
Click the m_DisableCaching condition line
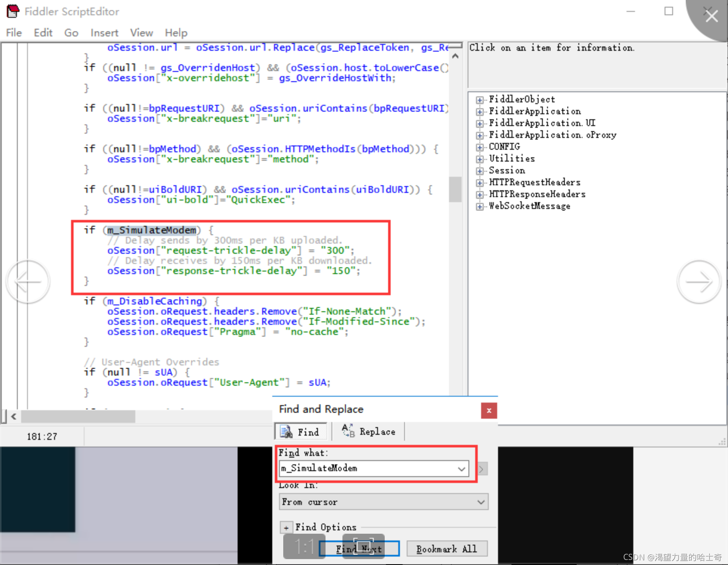(x=152, y=301)
